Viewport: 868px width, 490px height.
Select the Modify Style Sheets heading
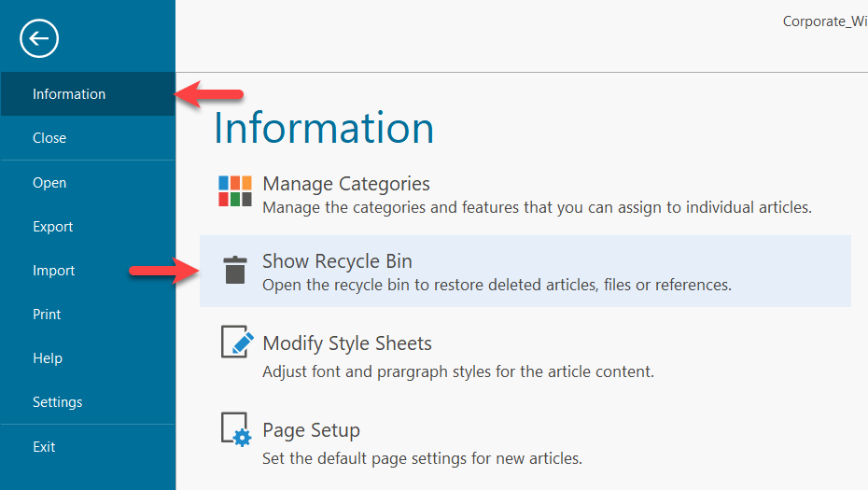347,343
